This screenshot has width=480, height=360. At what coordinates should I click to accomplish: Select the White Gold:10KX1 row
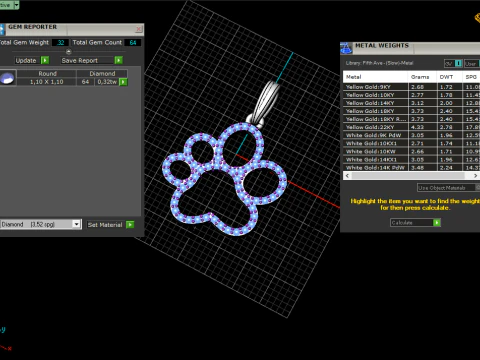[412, 143]
